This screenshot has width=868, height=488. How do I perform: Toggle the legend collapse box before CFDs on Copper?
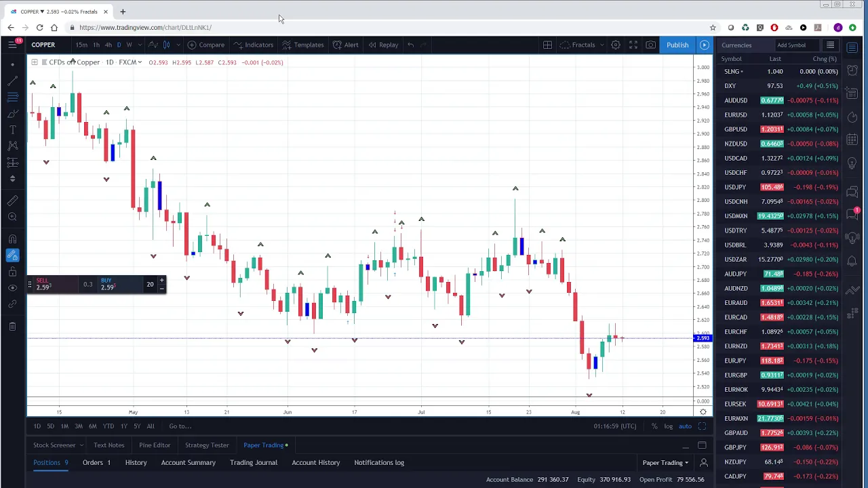click(x=34, y=62)
